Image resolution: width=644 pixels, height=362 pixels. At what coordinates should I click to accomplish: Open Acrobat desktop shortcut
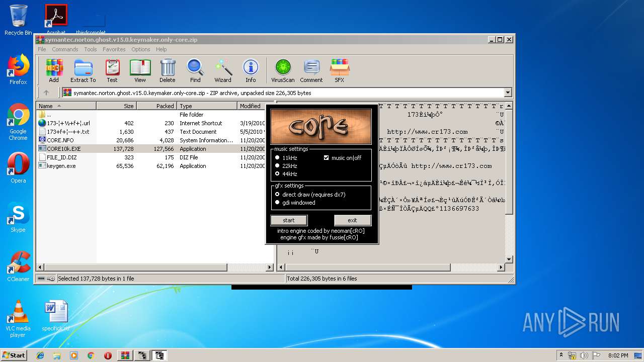coord(56,20)
